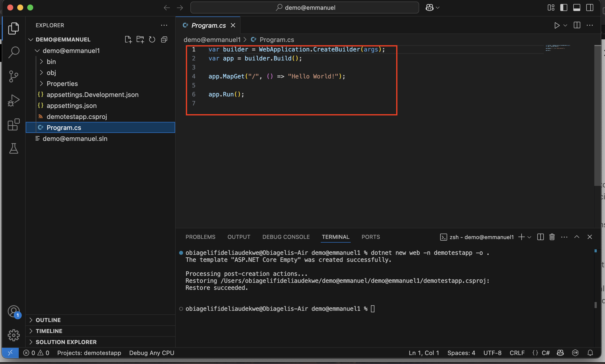Switch to PROBLEMS tab
This screenshot has height=364, width=605.
pyautogui.click(x=200, y=237)
